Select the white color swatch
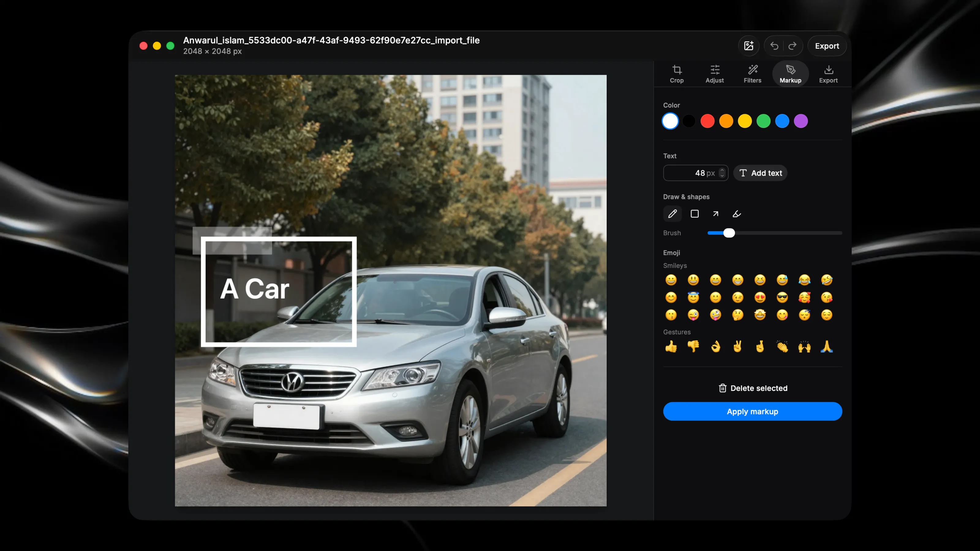The height and width of the screenshot is (551, 980). [x=670, y=121]
